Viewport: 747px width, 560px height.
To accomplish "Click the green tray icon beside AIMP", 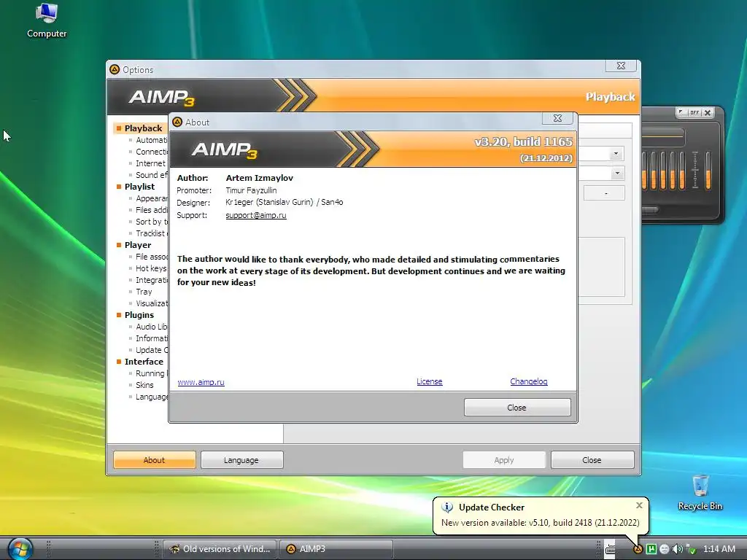I will click(x=651, y=549).
